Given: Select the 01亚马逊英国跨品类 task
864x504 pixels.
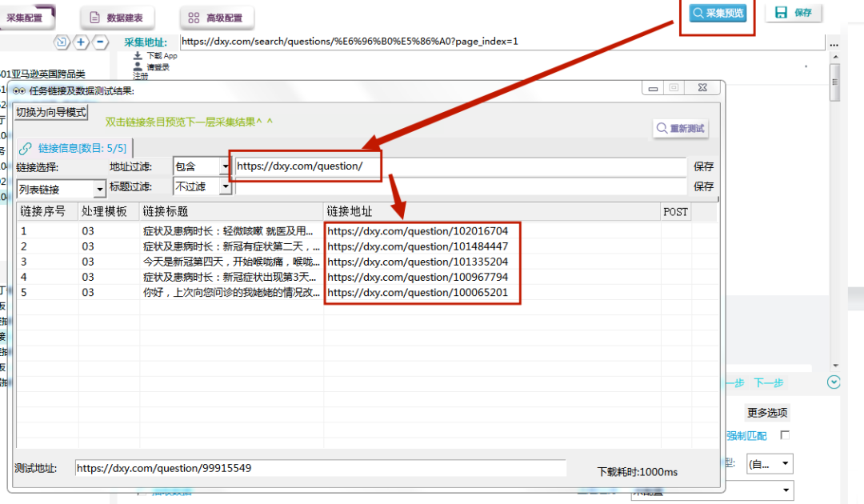Looking at the screenshot, I should 43,74.
